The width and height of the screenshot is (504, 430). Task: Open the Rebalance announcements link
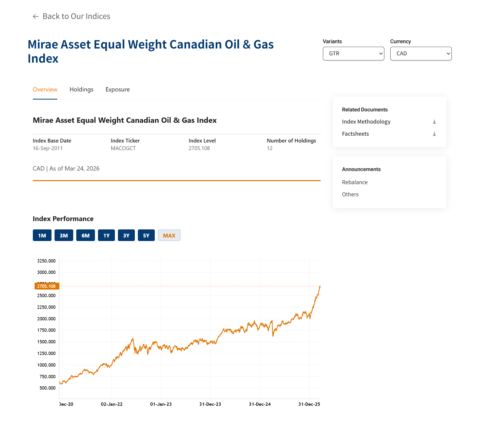355,182
